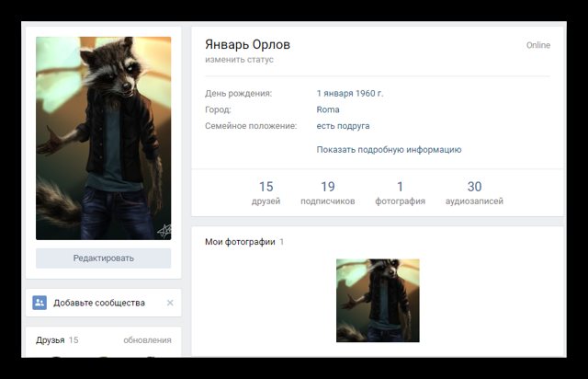
Task: Open birth year 1960 г. link
Action: point(369,93)
